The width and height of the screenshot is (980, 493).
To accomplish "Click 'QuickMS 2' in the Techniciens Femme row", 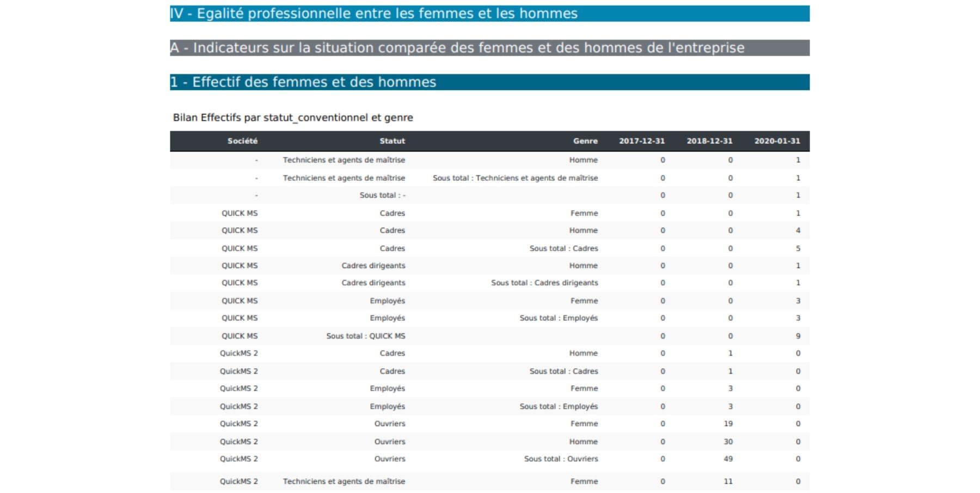I will tap(239, 482).
